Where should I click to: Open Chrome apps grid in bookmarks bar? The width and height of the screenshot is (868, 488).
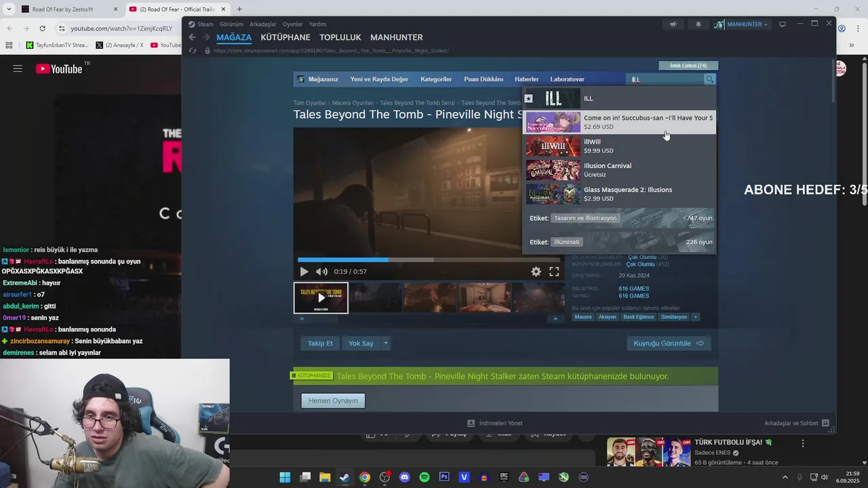pyautogui.click(x=9, y=45)
